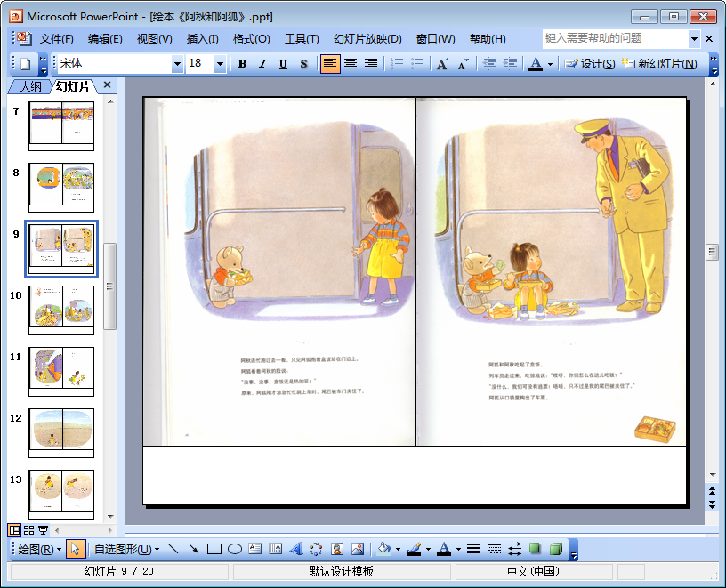Start slide show from current slide icon
Screen dimensions: 726x588
[43, 530]
